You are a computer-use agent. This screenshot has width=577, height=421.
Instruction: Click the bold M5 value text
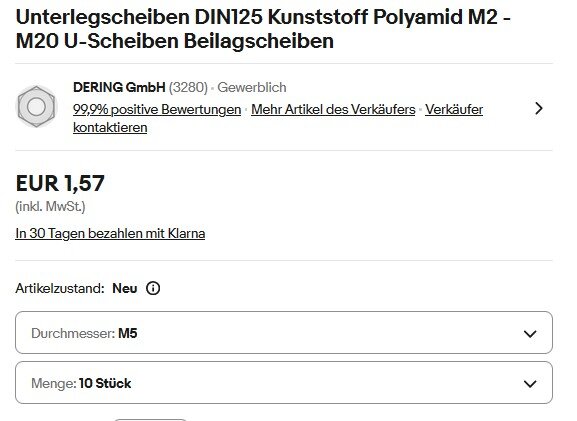[128, 333]
